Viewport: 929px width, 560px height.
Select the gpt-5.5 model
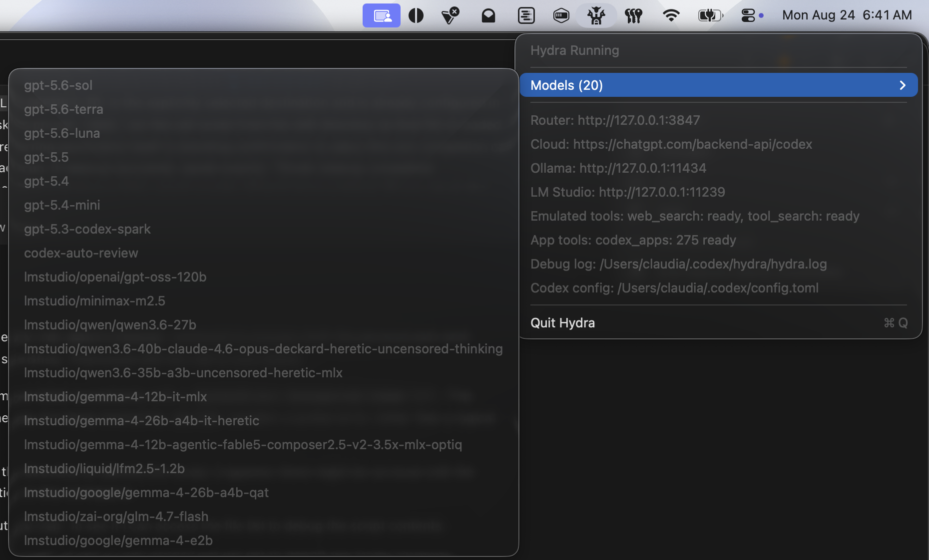pos(264,157)
